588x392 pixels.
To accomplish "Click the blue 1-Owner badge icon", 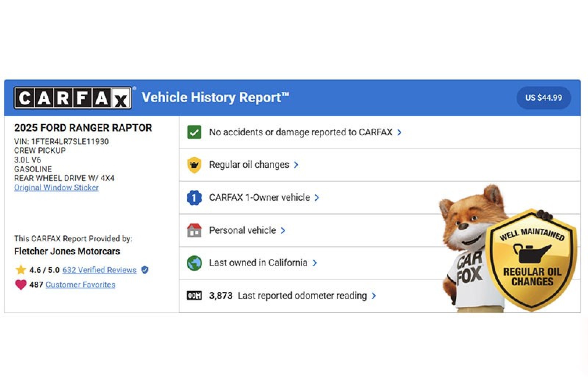I will click(194, 198).
